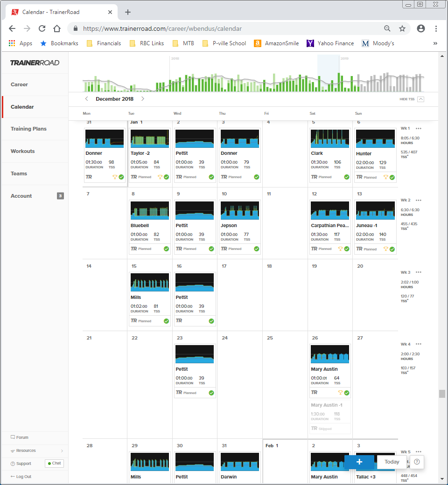Screen dimensions: 448x485
Task: Open Wk 1 options ellipsis
Action: tap(419, 128)
